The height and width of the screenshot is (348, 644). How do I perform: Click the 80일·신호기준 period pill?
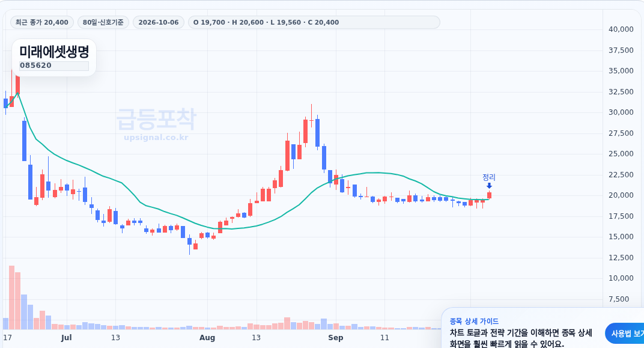pos(103,22)
